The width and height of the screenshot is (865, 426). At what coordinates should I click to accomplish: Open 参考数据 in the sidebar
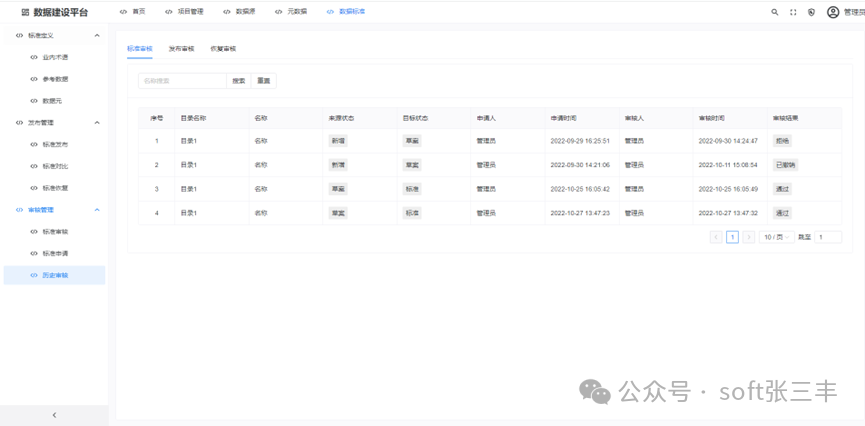point(54,79)
